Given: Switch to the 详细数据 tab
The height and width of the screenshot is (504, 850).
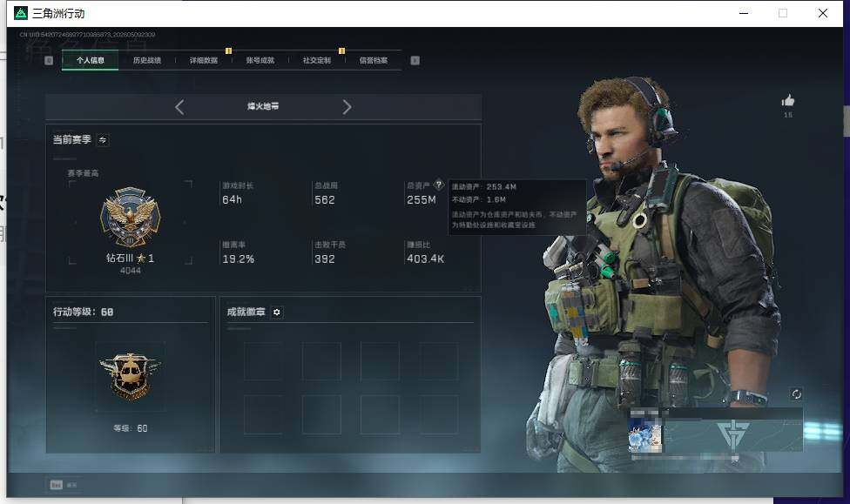Looking at the screenshot, I should pyautogui.click(x=203, y=60).
